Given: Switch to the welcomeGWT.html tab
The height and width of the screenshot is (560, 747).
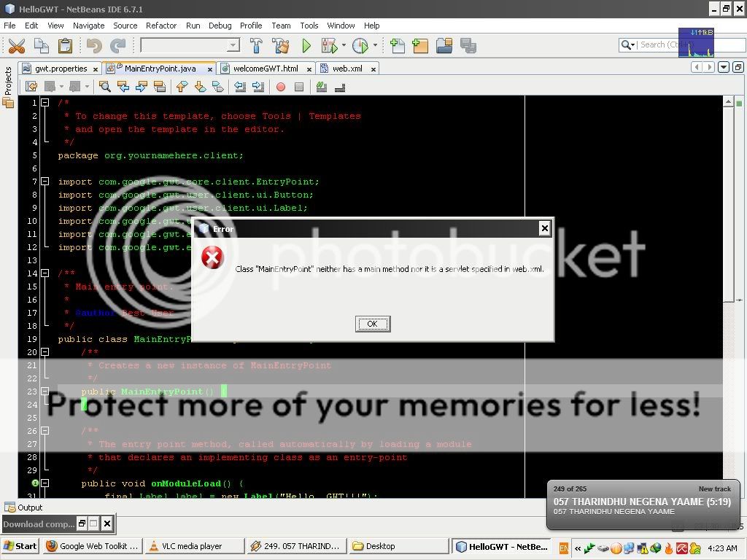Looking at the screenshot, I should coord(265,69).
